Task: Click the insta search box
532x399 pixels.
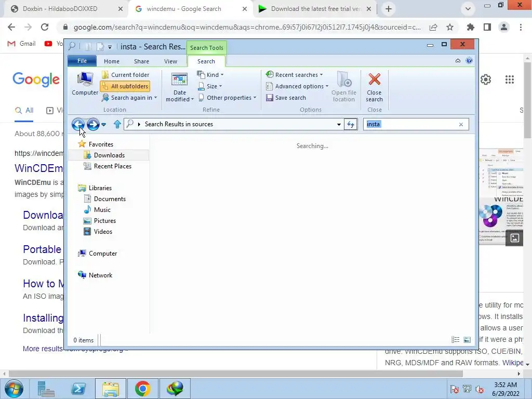Action: click(x=410, y=124)
